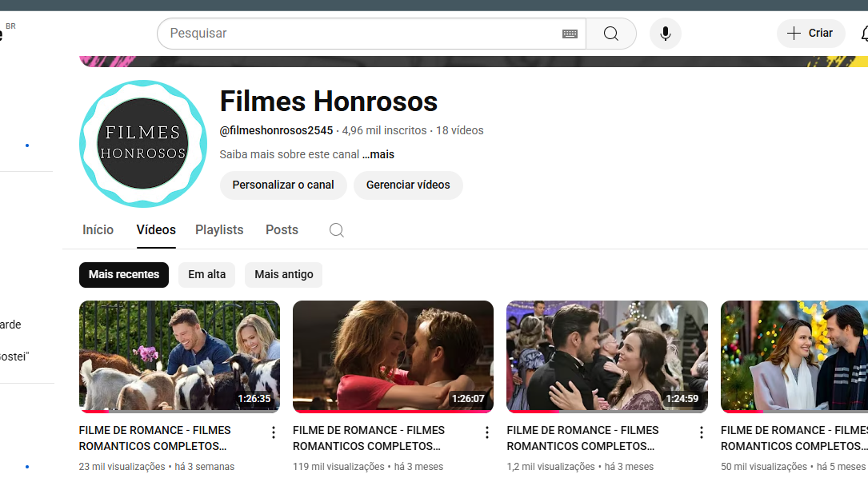Image resolution: width=868 pixels, height=482 pixels.
Task: Click the channel banner strip
Action: click(x=474, y=61)
